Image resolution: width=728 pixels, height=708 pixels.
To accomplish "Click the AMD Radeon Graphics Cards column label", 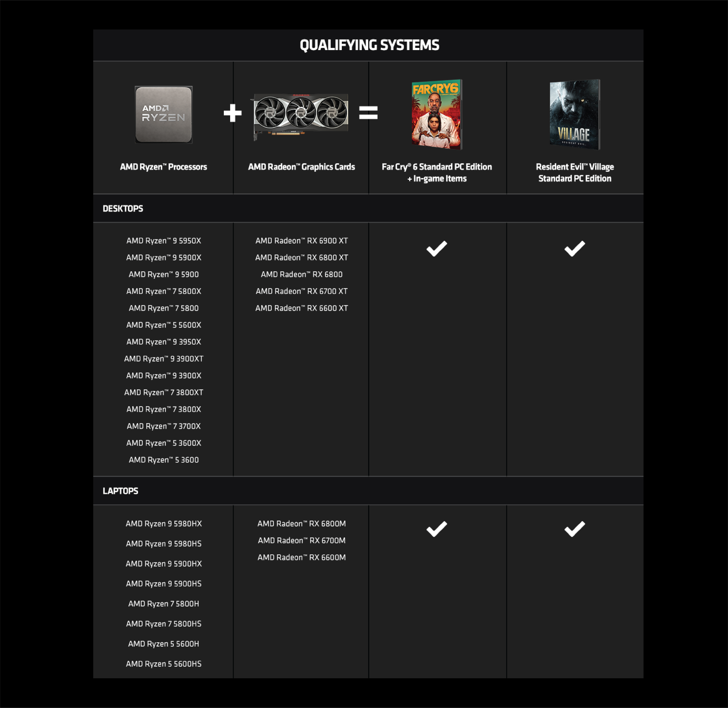I will click(x=301, y=167).
